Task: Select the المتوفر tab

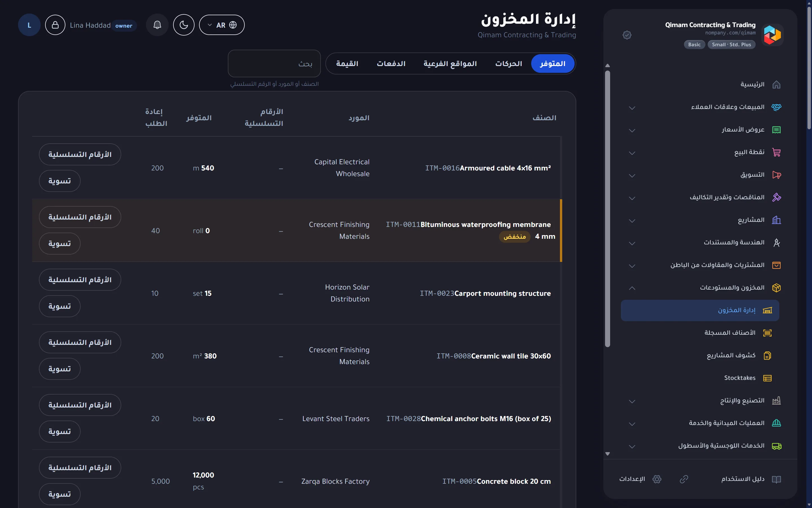Action: (x=552, y=63)
